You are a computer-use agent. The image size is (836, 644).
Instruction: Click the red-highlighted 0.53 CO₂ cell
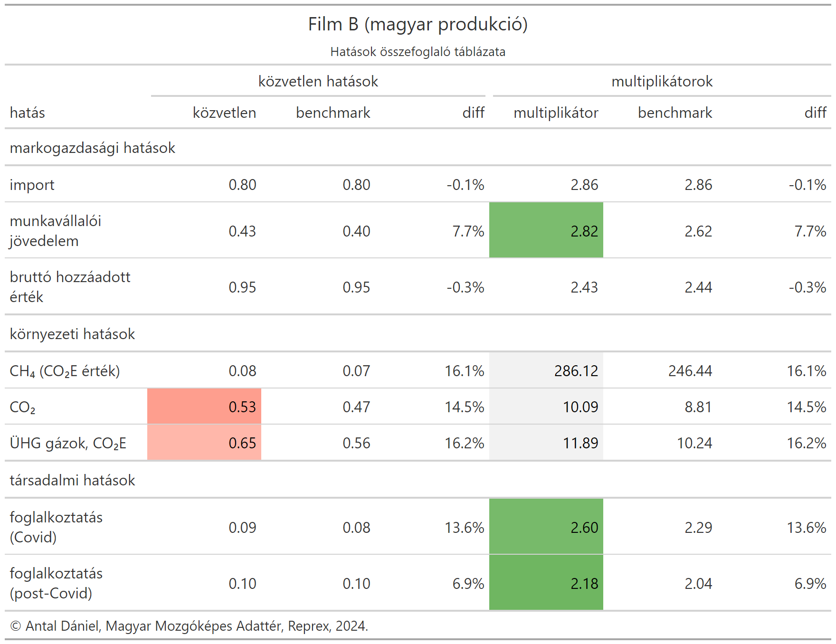[x=204, y=407]
